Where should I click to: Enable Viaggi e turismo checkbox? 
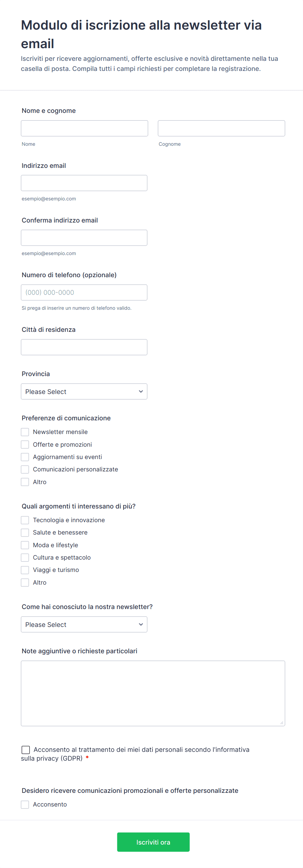coord(25,570)
